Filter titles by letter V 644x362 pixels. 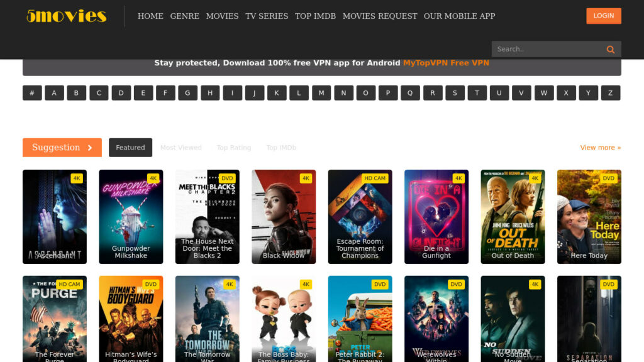click(521, 93)
